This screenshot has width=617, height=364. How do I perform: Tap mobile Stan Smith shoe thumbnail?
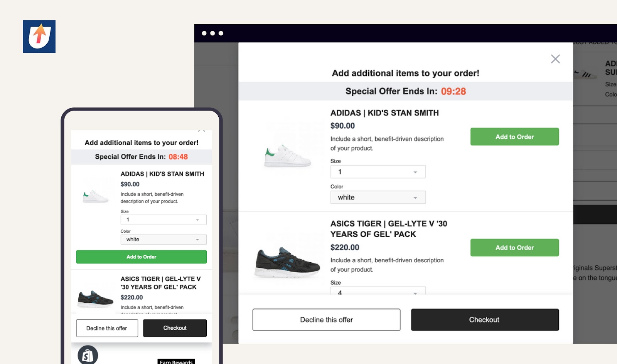(95, 196)
